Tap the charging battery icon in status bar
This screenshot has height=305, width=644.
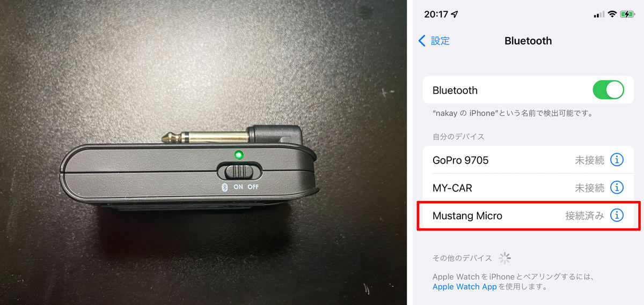pyautogui.click(x=627, y=14)
